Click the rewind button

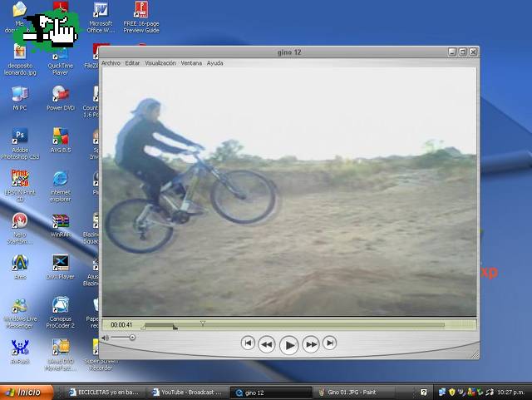(266, 343)
